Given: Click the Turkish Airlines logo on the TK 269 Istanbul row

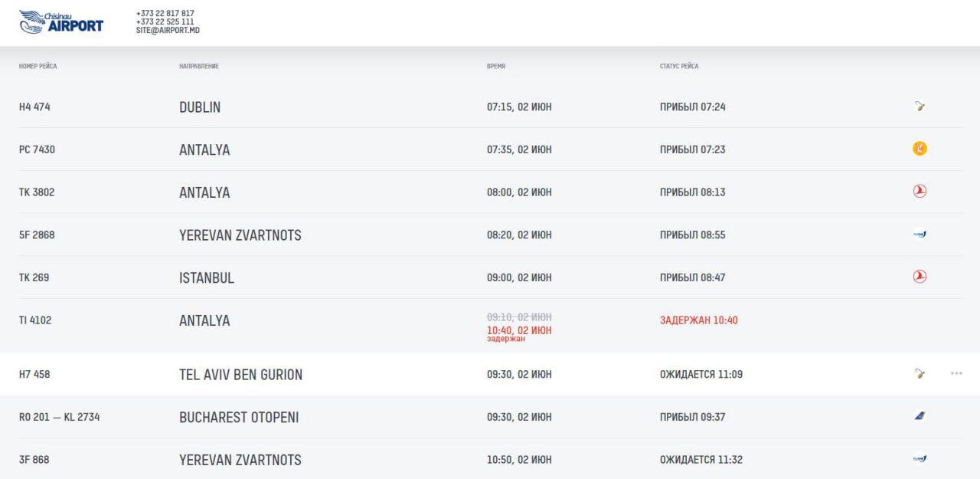Looking at the screenshot, I should pyautogui.click(x=920, y=277).
